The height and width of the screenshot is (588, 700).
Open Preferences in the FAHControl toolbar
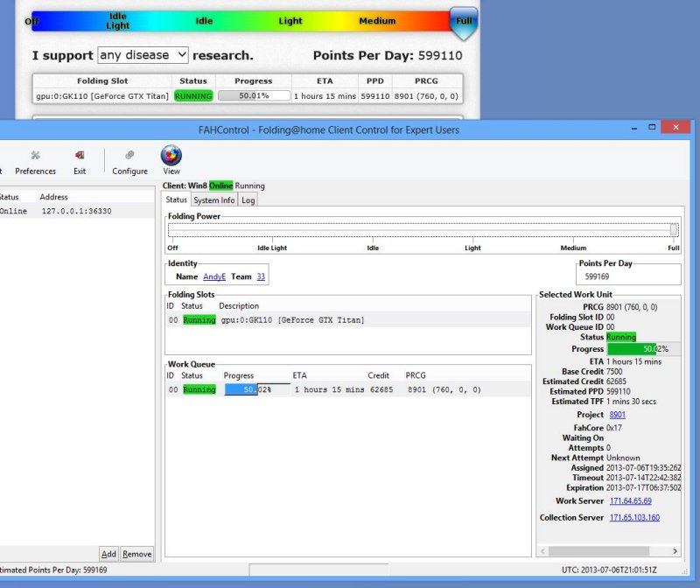coord(35,162)
